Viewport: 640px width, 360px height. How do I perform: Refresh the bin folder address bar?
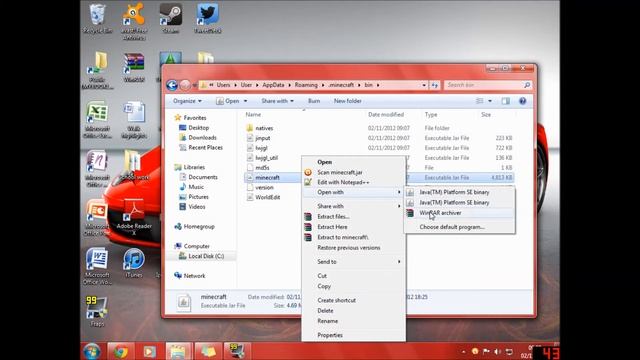(x=434, y=85)
